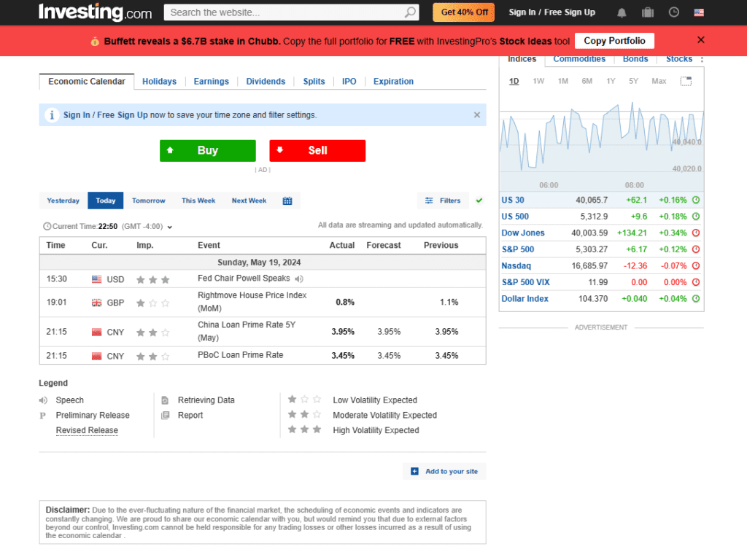747x560 pixels.
Task: Go to the IPO tab
Action: (x=349, y=82)
